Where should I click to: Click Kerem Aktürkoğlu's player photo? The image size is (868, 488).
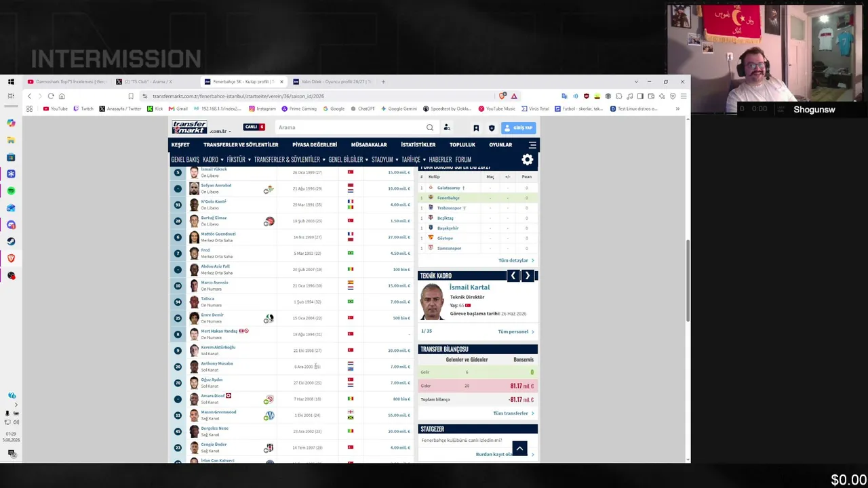[x=194, y=350]
